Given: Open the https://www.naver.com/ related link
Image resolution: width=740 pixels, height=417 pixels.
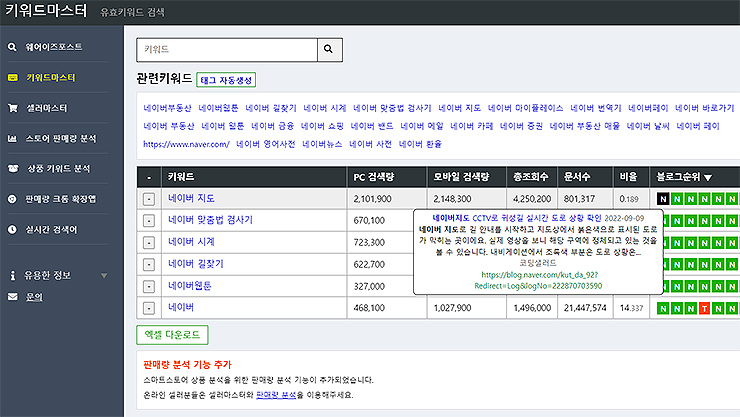Looking at the screenshot, I should (186, 144).
